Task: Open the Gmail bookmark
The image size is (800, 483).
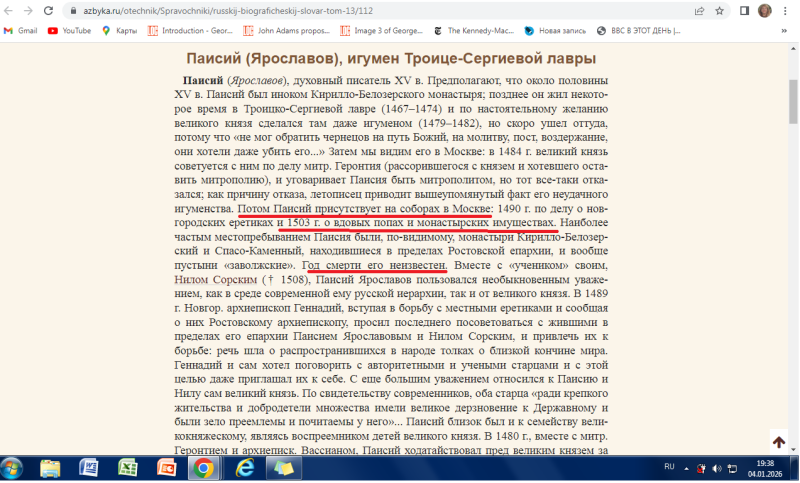Action: click(20, 31)
